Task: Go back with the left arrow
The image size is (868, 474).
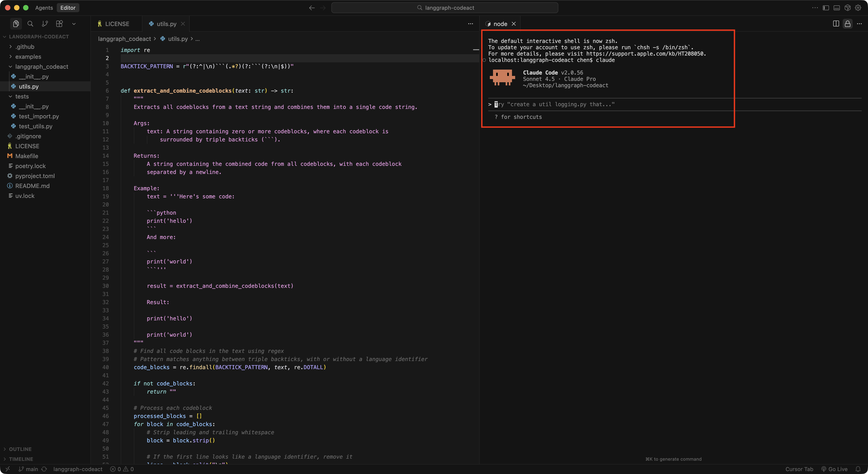Action: (312, 8)
